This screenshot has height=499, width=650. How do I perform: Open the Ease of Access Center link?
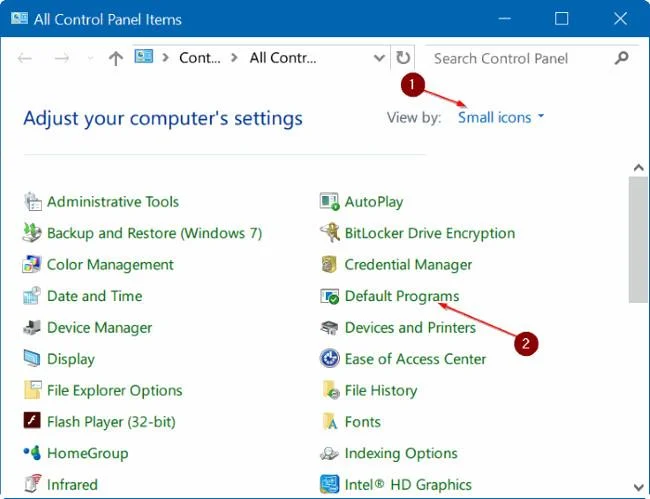[x=415, y=359]
